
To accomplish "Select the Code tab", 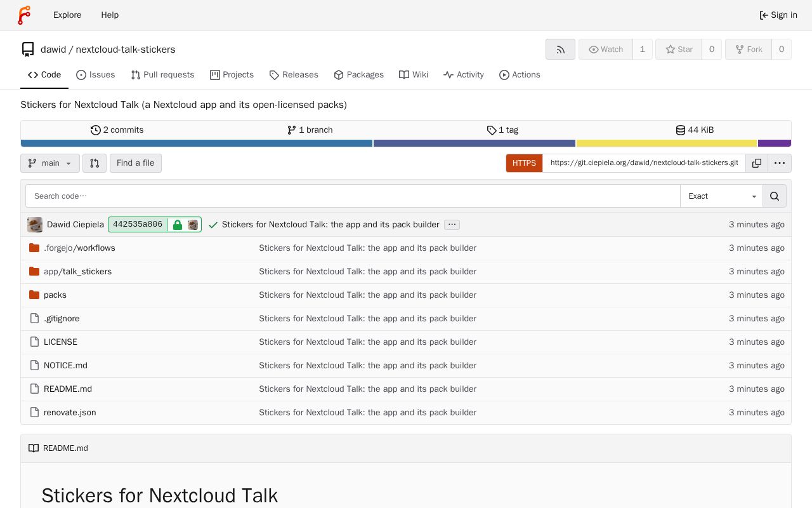I will click(44, 75).
